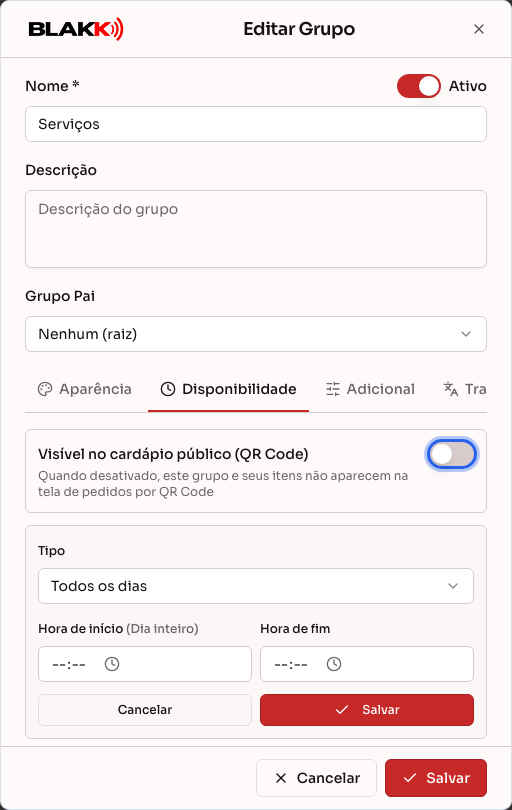Screen dimensions: 512x810
Task: Click the Nome field label
Action: 52,86
